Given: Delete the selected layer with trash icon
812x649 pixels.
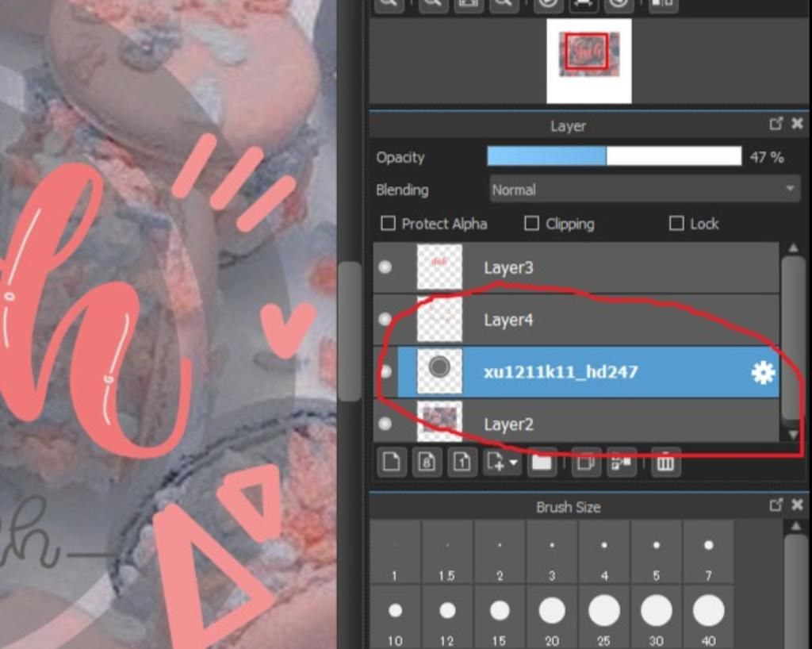Looking at the screenshot, I should coord(665,461).
